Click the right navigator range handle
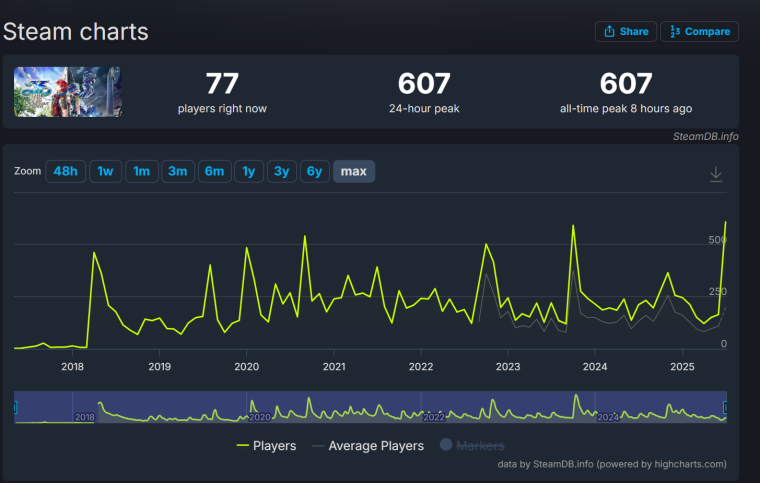 [726, 407]
